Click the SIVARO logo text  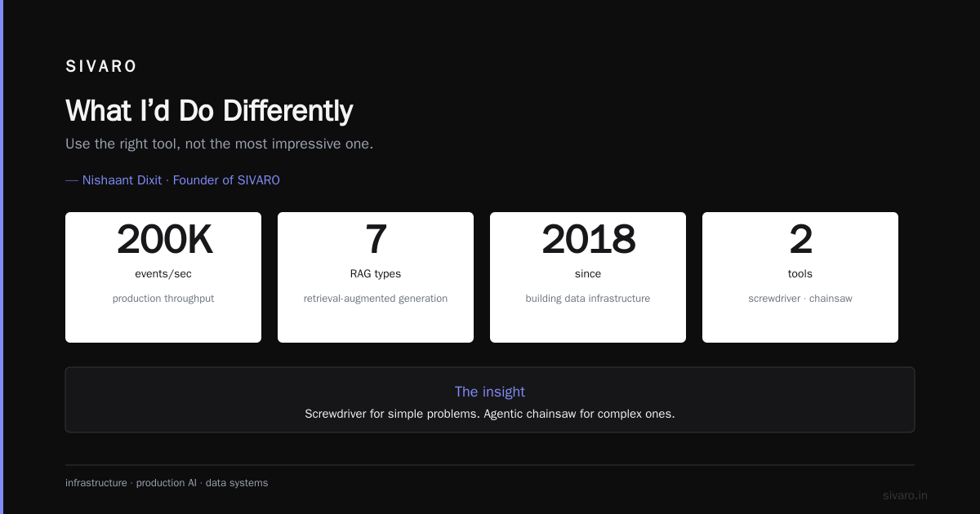pyautogui.click(x=101, y=67)
